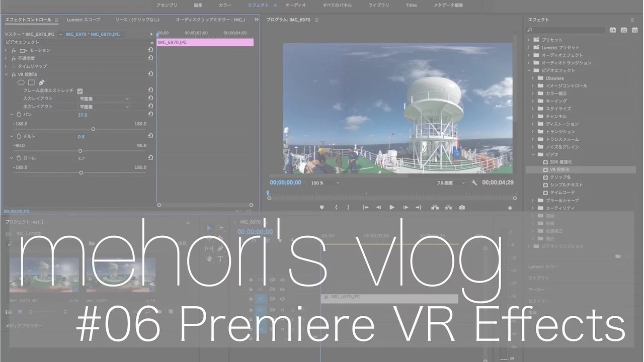Image resolution: width=644 pixels, height=362 pixels.
Task: Select pink IMG_6970.JPG clip bar
Action: 205,42
